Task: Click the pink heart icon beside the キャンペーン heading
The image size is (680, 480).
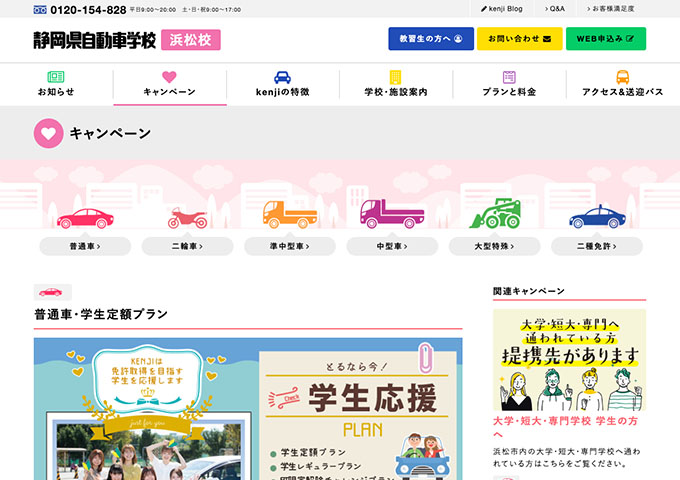Action: [x=49, y=134]
